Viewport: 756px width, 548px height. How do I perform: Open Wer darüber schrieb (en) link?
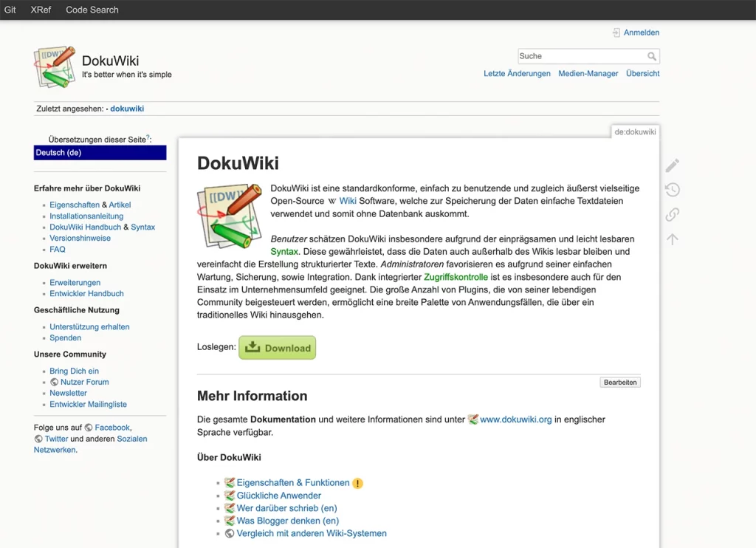(287, 508)
